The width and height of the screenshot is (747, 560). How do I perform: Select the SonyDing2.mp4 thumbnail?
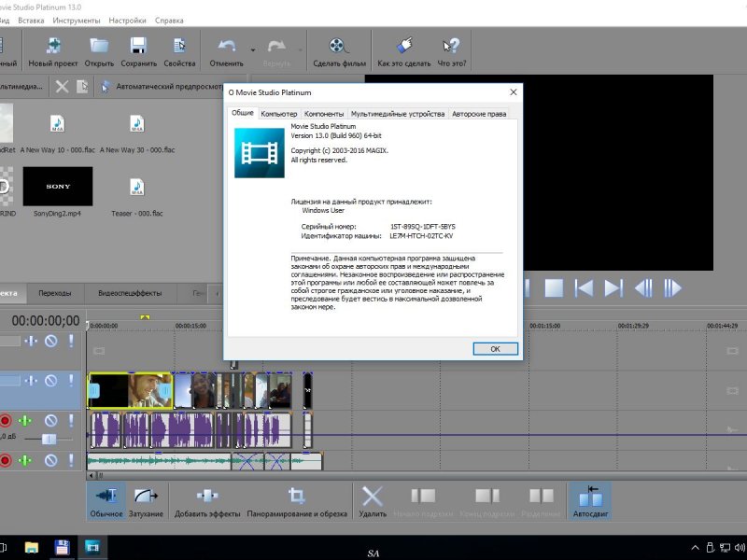pyautogui.click(x=58, y=186)
